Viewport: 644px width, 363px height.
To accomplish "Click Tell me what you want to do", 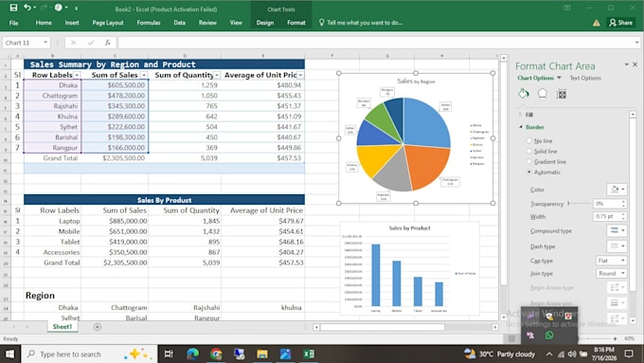I will tap(361, 23).
